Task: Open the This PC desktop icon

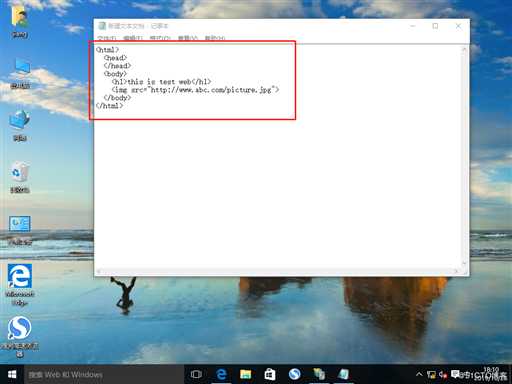Action: pyautogui.click(x=20, y=73)
